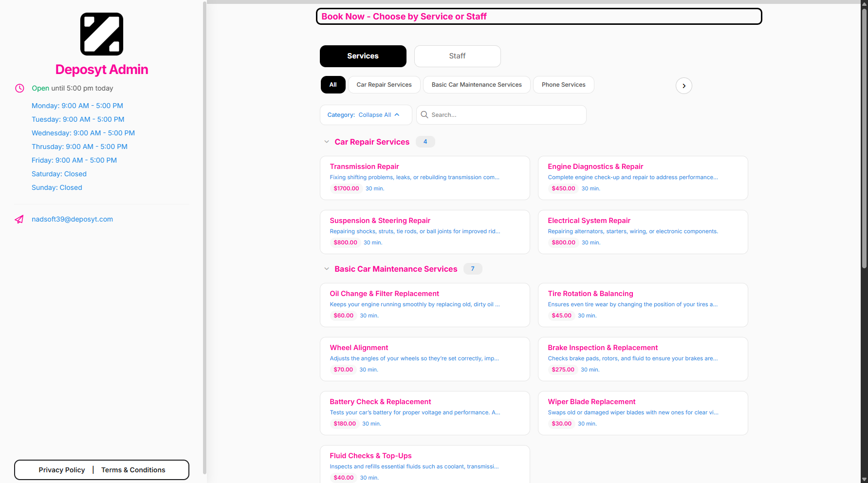Select the Transmission Repair service card
This screenshot has height=483, width=868.
425,178
